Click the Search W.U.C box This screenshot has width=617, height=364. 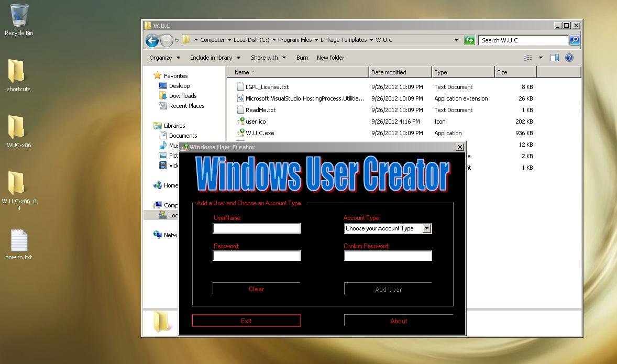[523, 40]
